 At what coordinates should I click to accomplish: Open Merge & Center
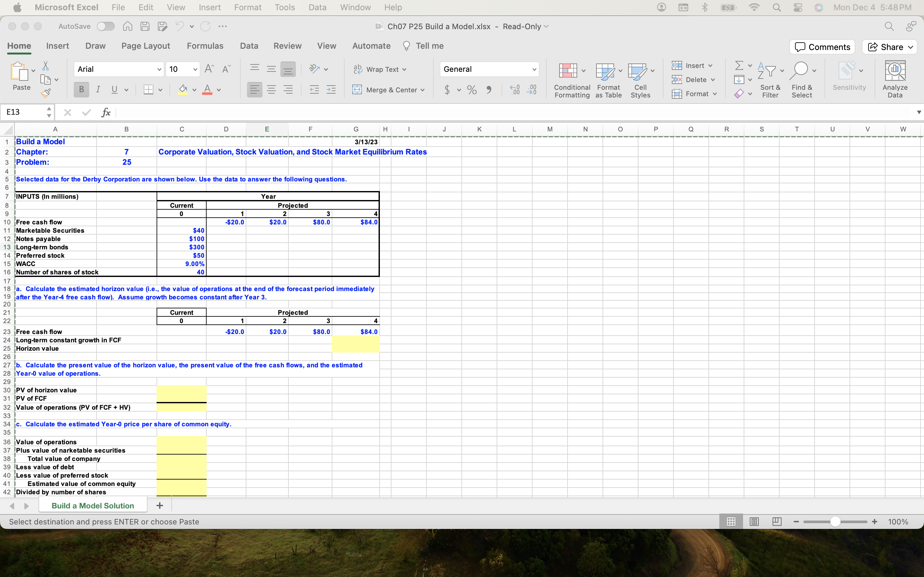(389, 90)
